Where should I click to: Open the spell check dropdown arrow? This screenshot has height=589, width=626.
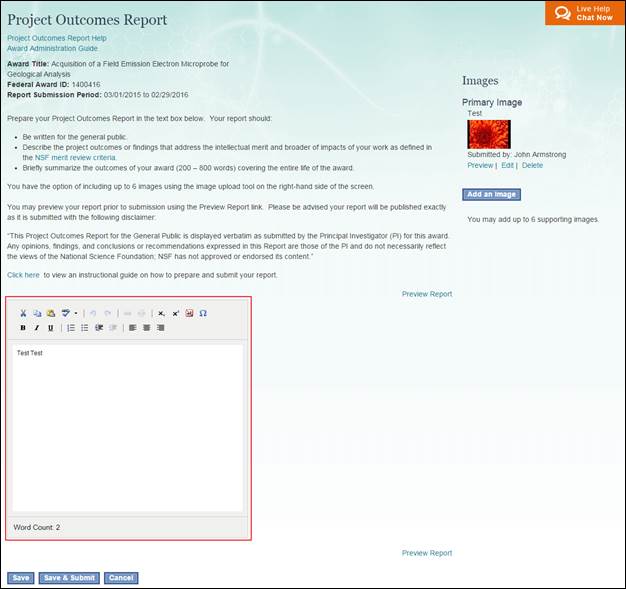coord(76,313)
